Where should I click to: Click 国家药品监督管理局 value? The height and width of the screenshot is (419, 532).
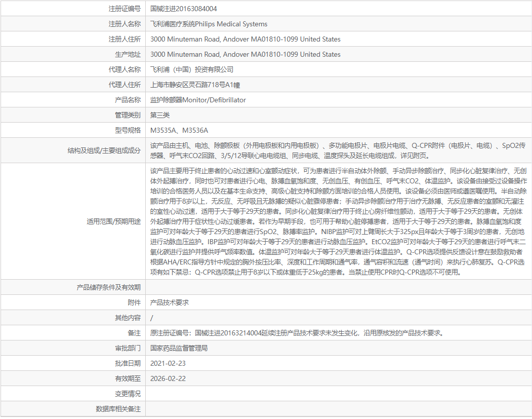coord(179,349)
